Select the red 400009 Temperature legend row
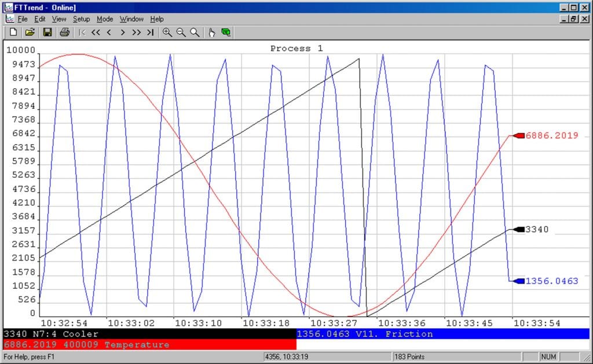 (150, 344)
